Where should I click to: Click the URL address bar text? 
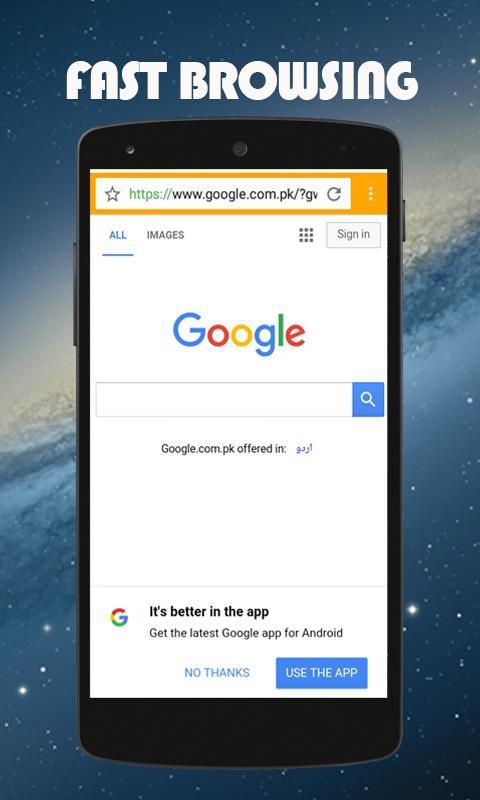coord(223,194)
